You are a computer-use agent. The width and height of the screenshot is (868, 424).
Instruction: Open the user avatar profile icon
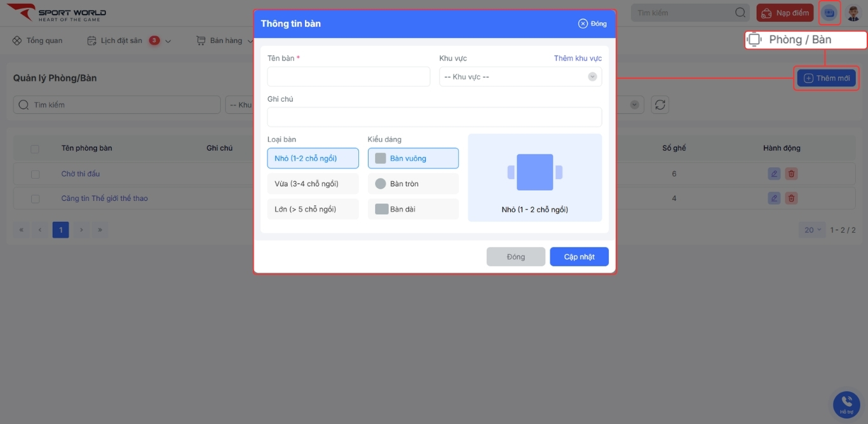pos(853,13)
